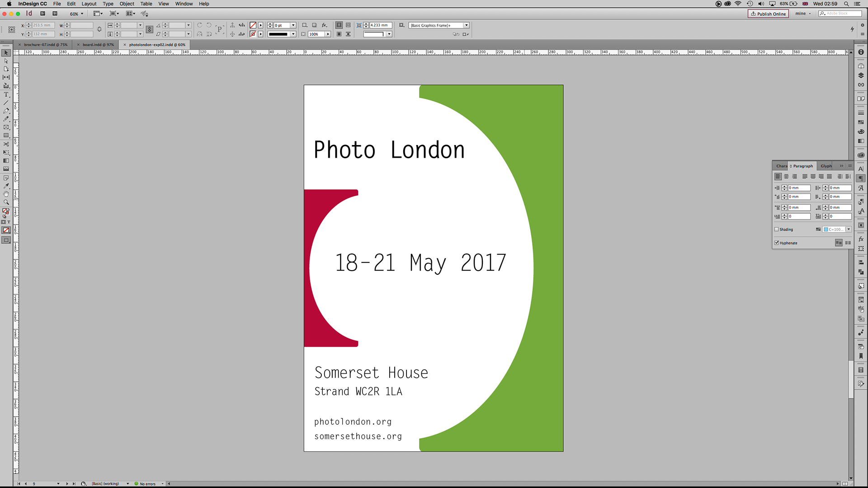
Task: Click the fill color swatch in toolbox
Action: [5, 211]
